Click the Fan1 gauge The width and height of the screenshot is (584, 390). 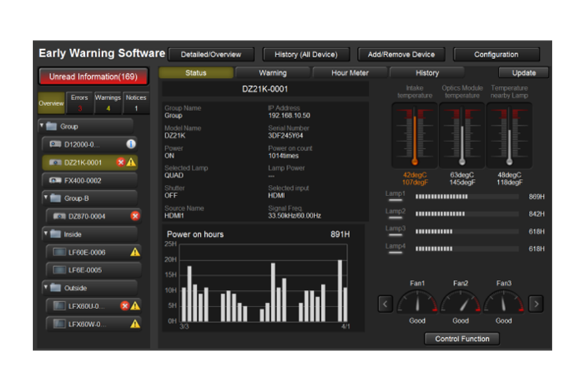417,301
